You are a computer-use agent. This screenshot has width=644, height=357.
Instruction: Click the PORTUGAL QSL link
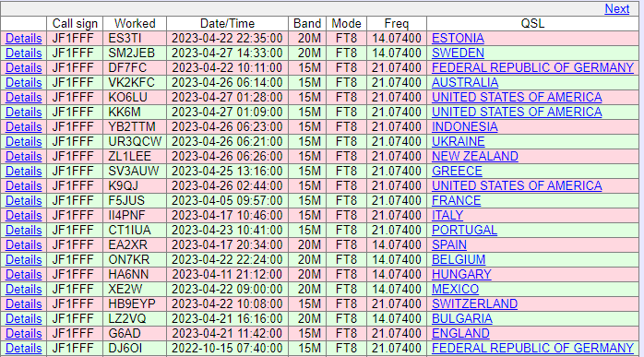tap(464, 231)
